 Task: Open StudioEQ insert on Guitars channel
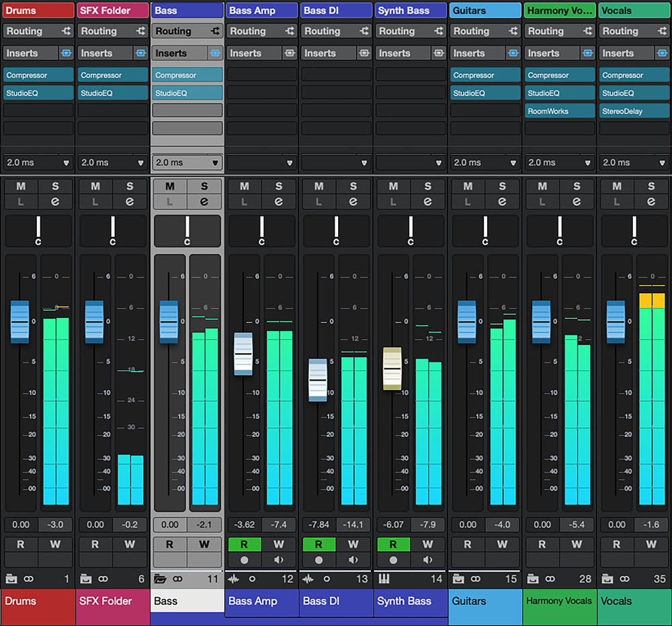point(485,93)
